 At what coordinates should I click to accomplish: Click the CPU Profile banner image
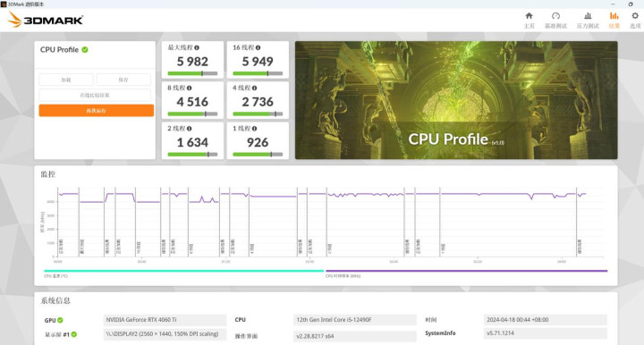(x=456, y=100)
